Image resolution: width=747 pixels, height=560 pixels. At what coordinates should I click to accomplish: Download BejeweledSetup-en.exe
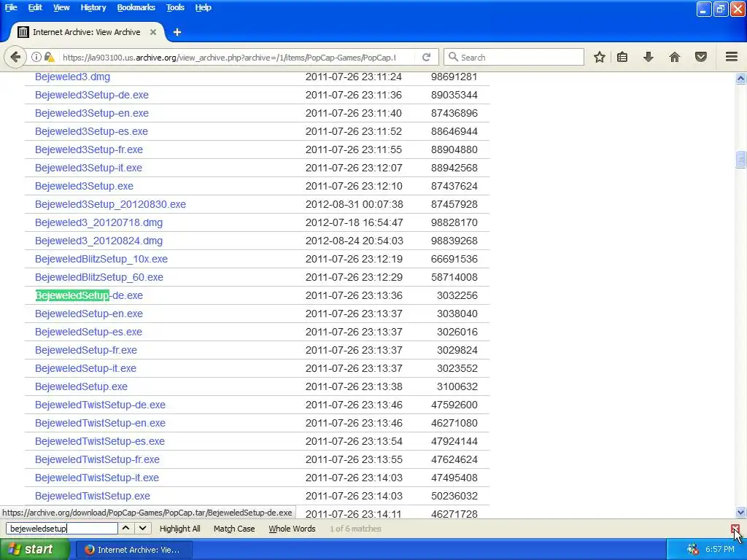tap(88, 314)
